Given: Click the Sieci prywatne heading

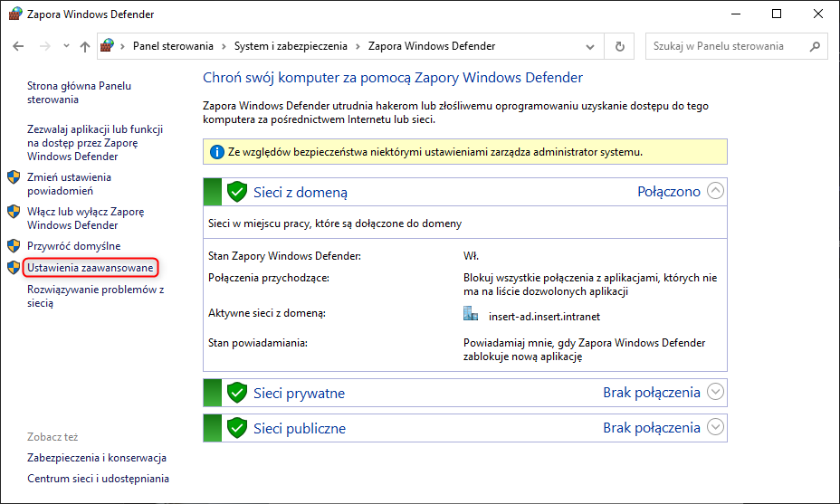Looking at the screenshot, I should (299, 393).
